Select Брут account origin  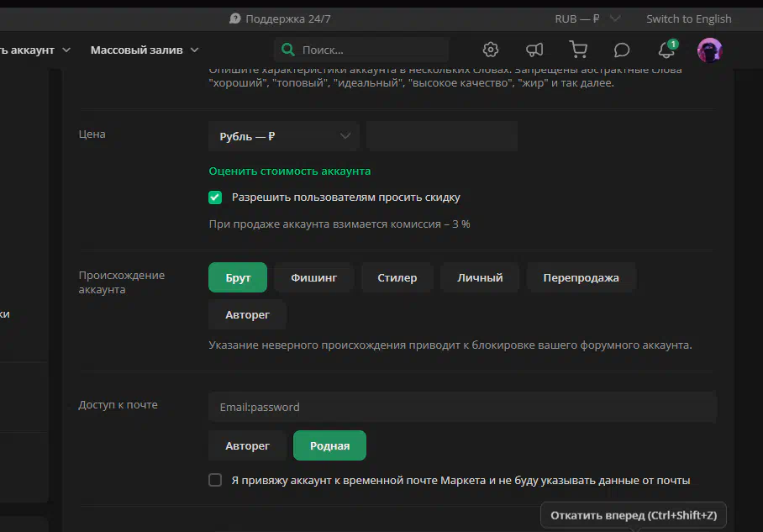tap(238, 277)
